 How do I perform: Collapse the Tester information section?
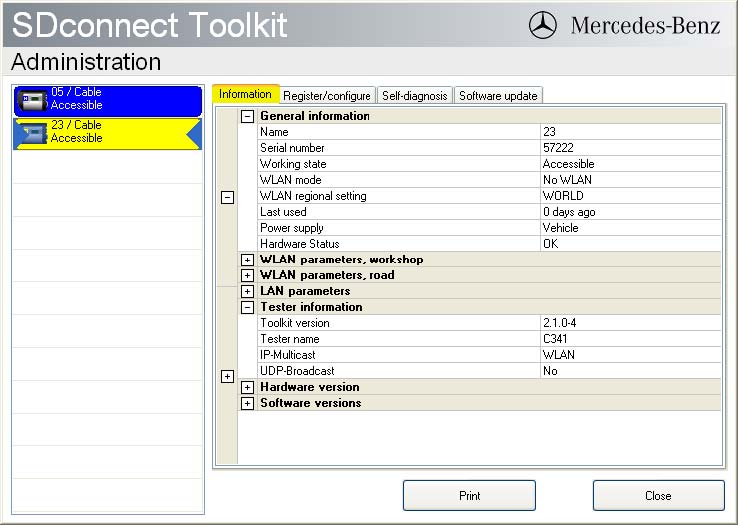click(247, 308)
